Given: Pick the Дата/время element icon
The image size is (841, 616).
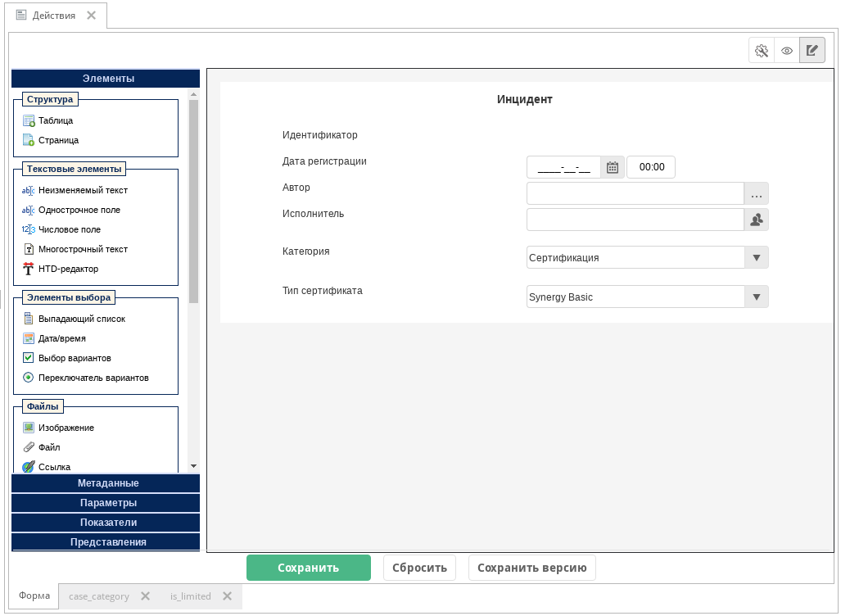Looking at the screenshot, I should (x=29, y=338).
